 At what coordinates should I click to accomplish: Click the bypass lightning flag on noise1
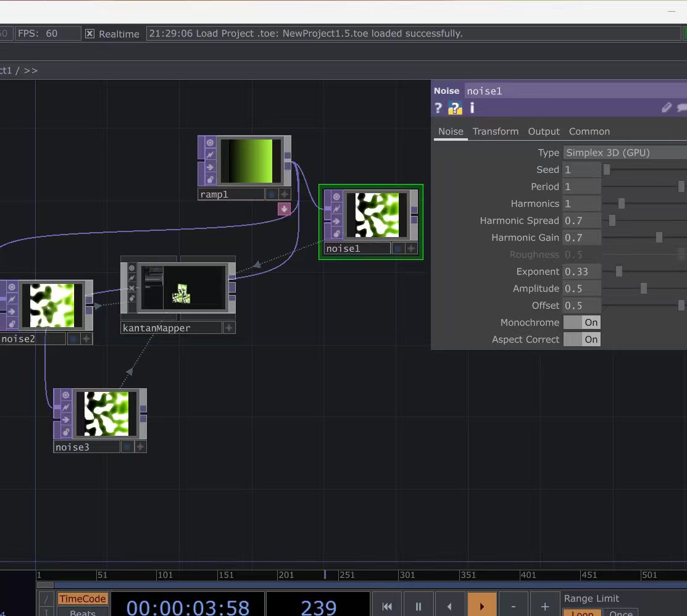pos(336,209)
